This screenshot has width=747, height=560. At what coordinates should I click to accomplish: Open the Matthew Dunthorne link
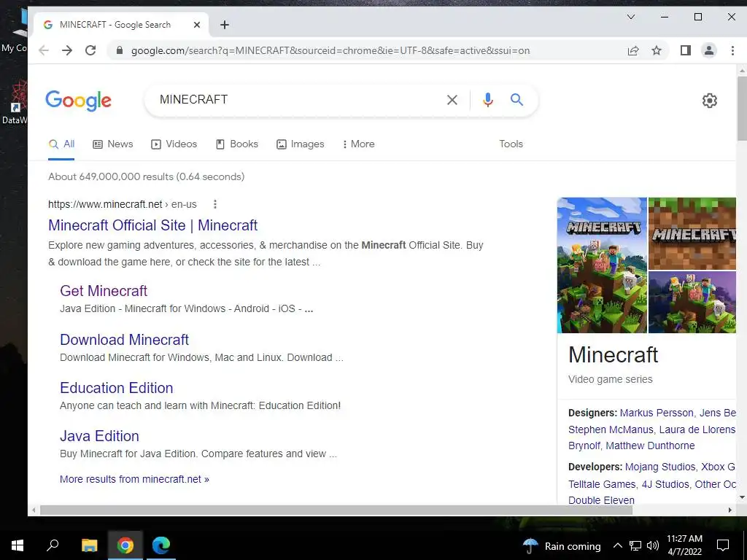[x=650, y=446]
